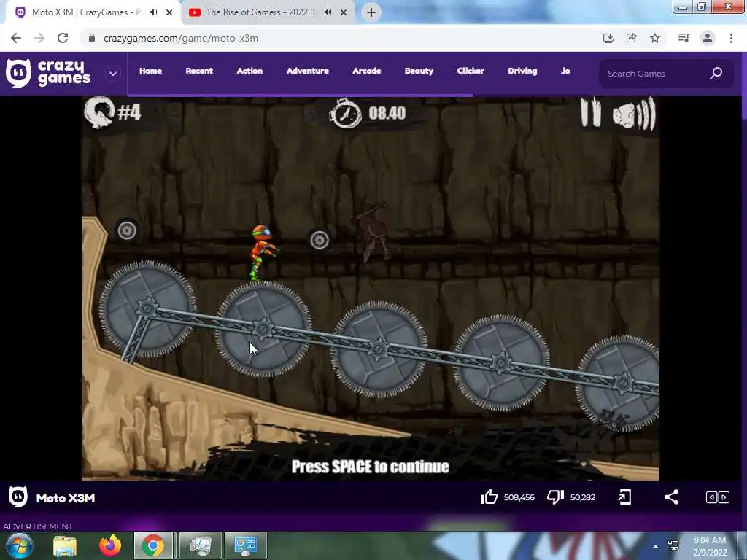
Task: Click the 50,282 dislikes count
Action: pyautogui.click(x=583, y=497)
